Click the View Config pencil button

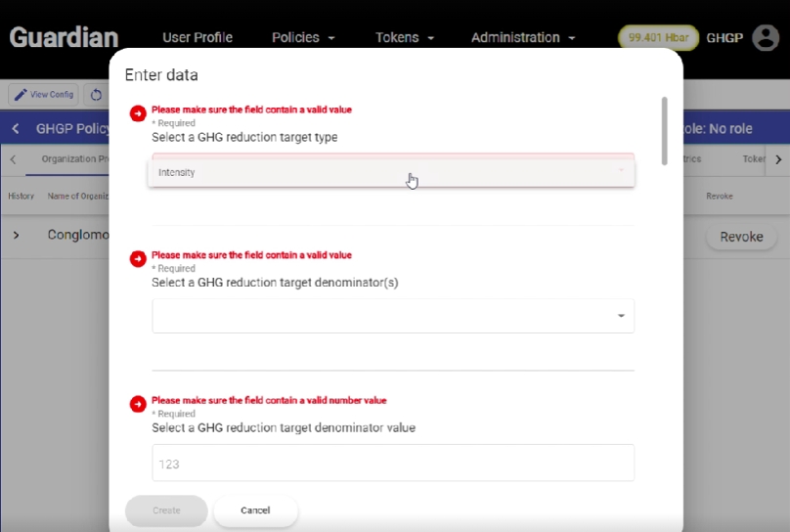pos(44,95)
